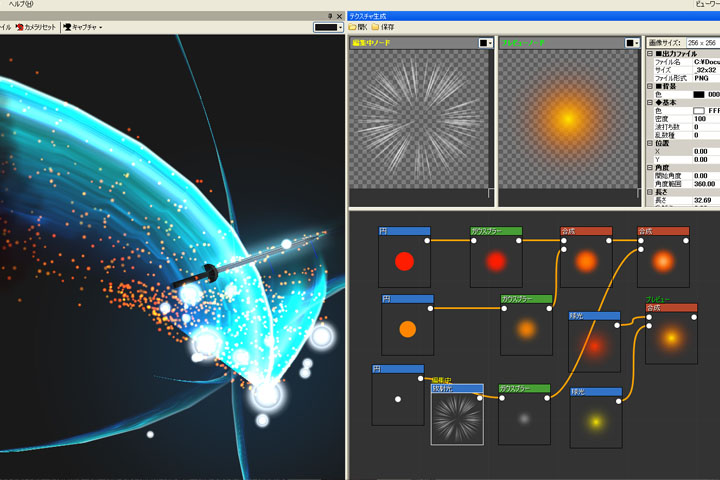The height and width of the screenshot is (480, 720).
Task: Select the orange circle 円 node
Action: point(407,325)
